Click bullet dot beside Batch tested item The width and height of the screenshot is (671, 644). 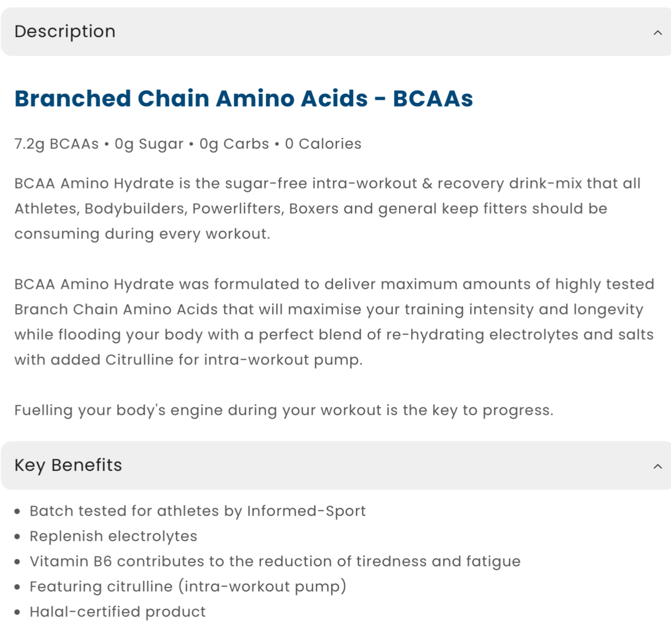18,511
